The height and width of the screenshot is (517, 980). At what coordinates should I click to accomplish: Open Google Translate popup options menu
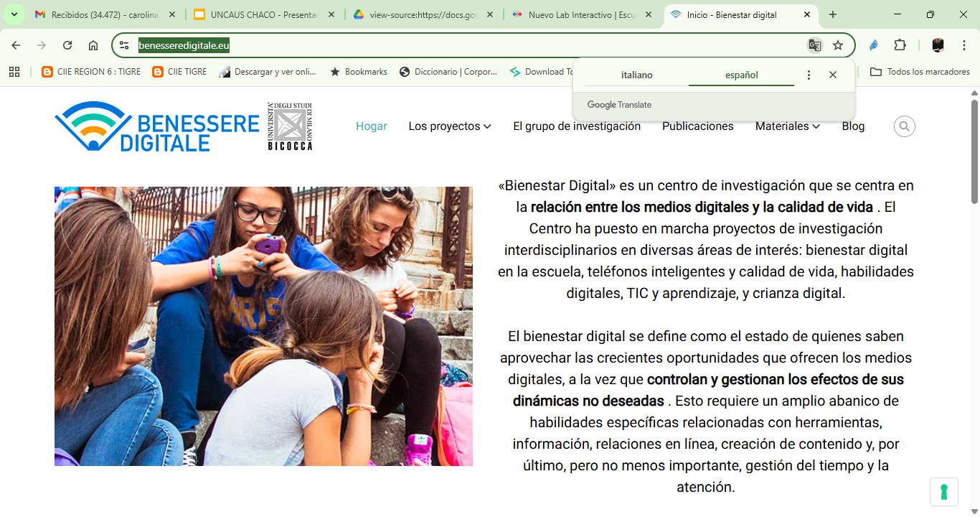pyautogui.click(x=808, y=75)
